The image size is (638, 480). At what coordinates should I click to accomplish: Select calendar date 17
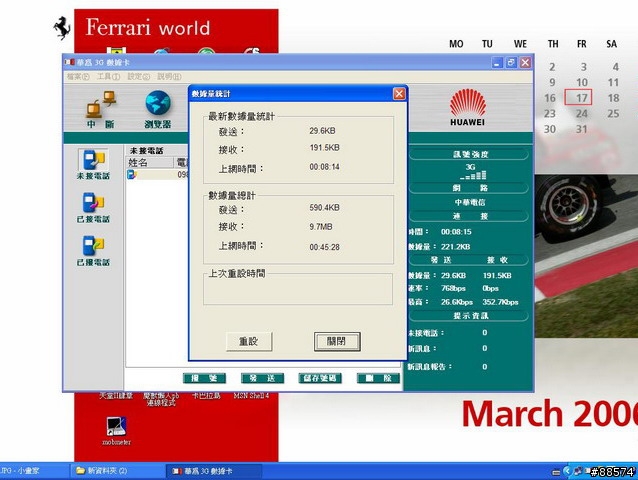(x=578, y=98)
